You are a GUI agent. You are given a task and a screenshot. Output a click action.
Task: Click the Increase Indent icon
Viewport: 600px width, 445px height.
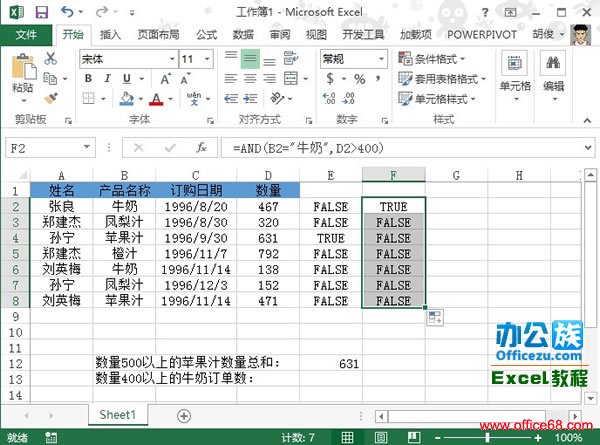pyautogui.click(x=250, y=99)
